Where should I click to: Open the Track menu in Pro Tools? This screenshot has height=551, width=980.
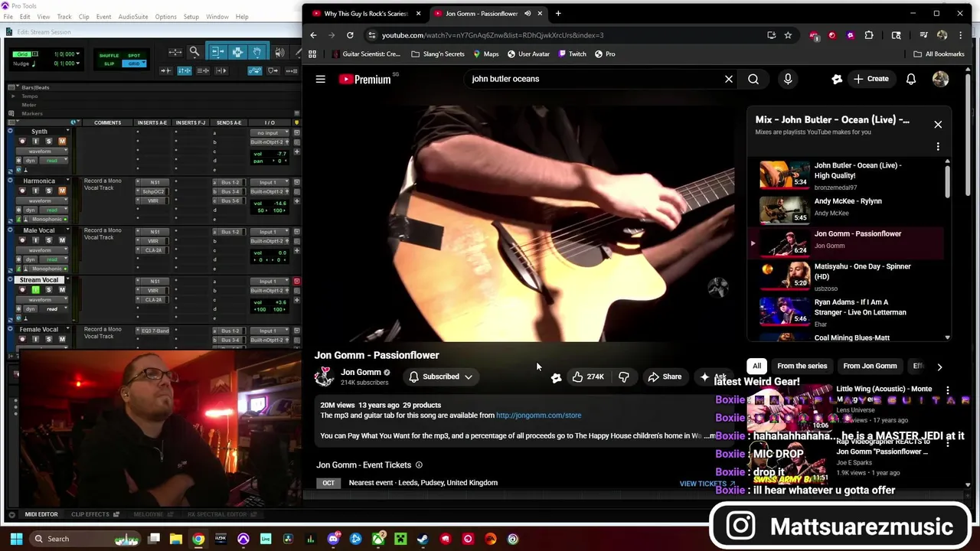(64, 17)
